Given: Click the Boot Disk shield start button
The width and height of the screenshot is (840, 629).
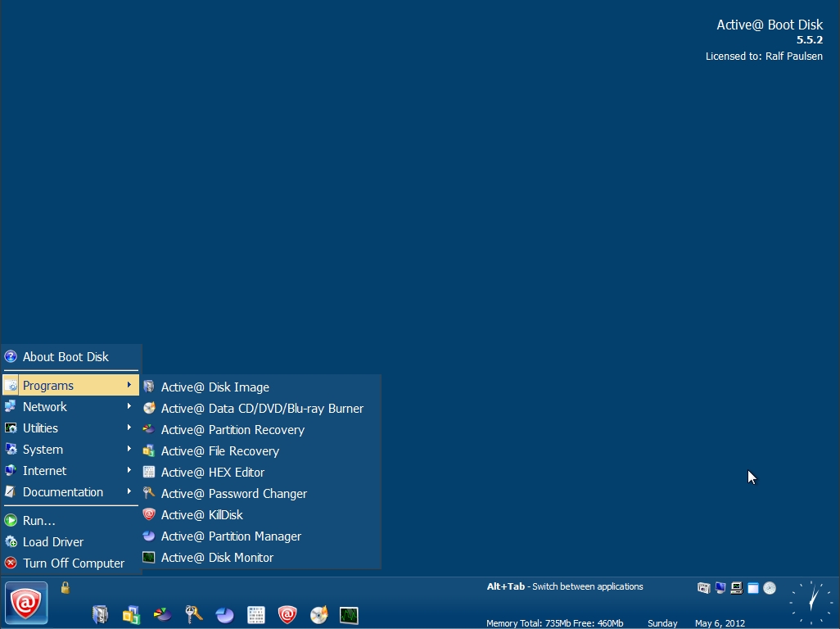Looking at the screenshot, I should point(25,604).
